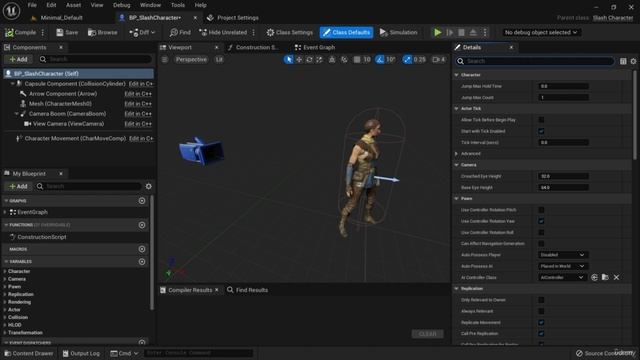640x360 pixels.
Task: Add a new component
Action: [x=18, y=60]
